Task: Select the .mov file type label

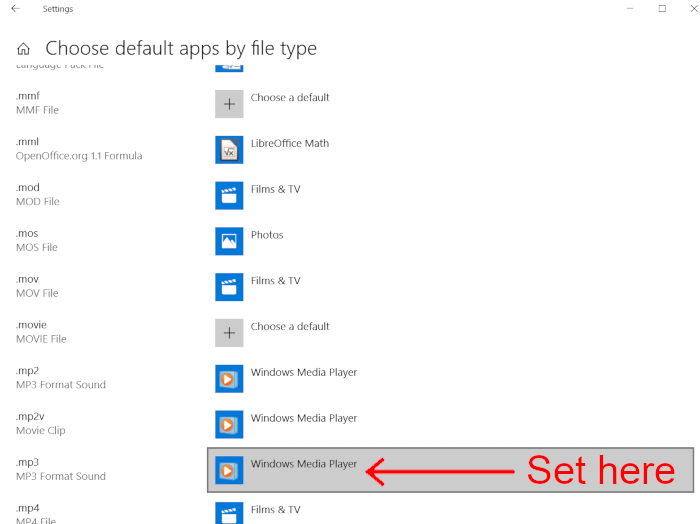Action: [27, 280]
